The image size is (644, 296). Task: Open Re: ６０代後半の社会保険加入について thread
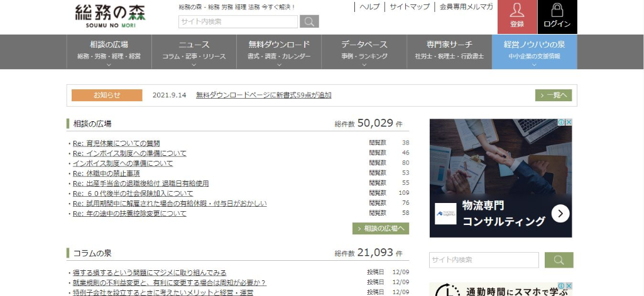point(133,194)
